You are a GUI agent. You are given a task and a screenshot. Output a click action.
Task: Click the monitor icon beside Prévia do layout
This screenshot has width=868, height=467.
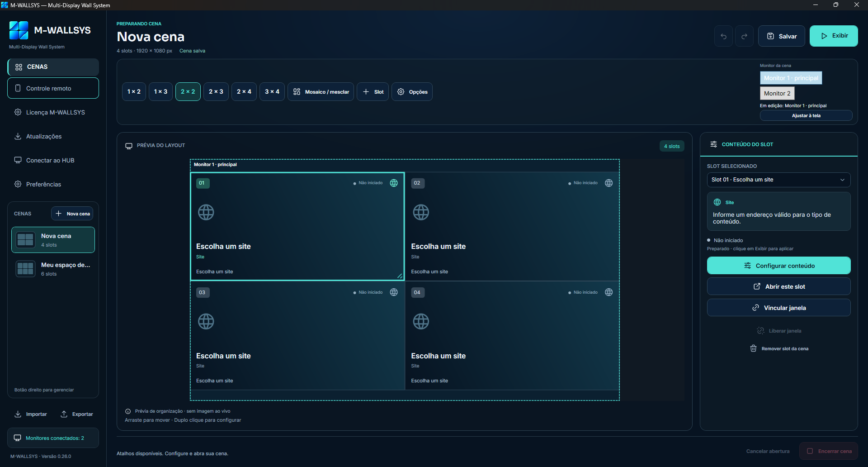point(129,146)
